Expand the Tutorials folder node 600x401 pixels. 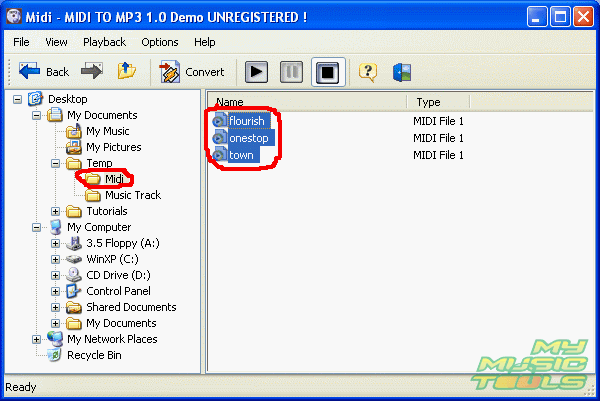[x=55, y=212]
